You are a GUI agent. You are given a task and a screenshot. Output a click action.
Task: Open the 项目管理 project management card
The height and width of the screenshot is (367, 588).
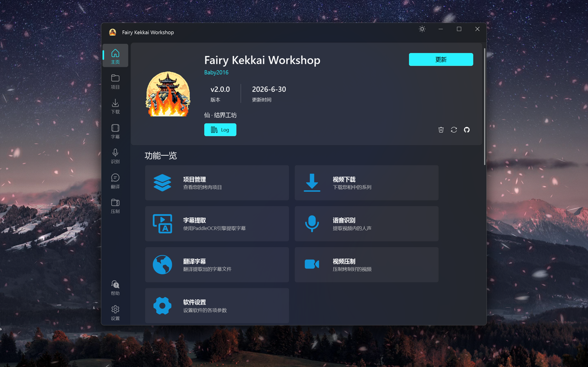pos(217,183)
